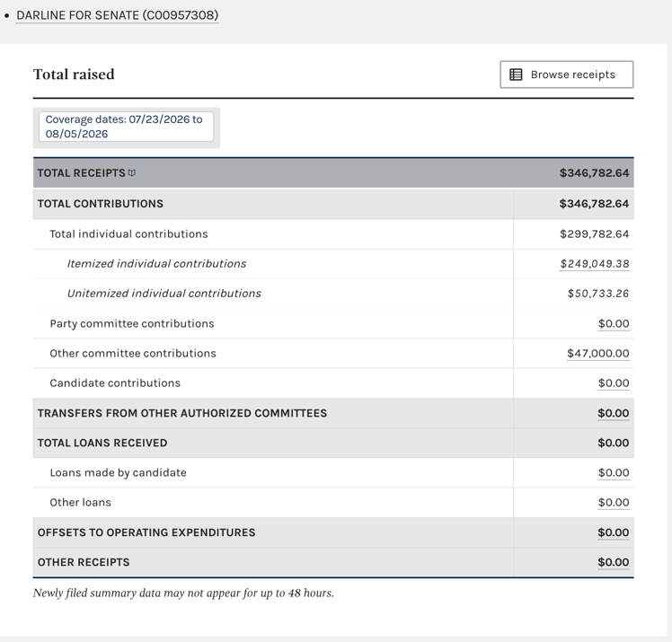Click the Total loans received row

coord(333,443)
